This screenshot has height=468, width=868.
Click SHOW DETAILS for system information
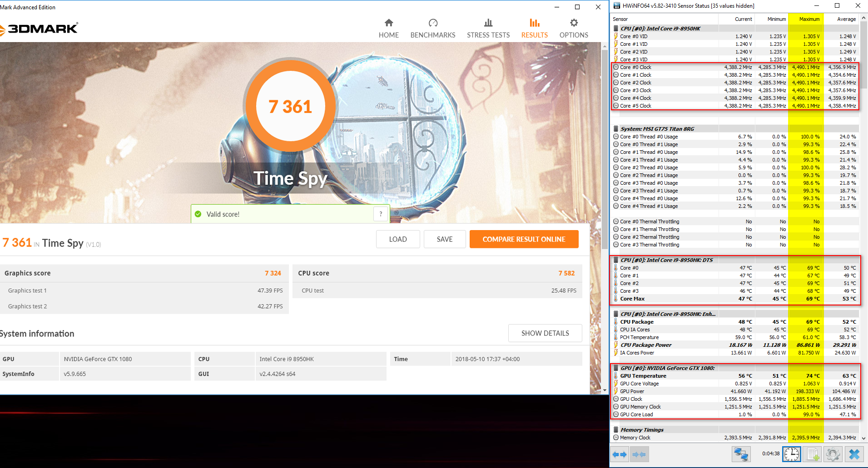coord(545,333)
